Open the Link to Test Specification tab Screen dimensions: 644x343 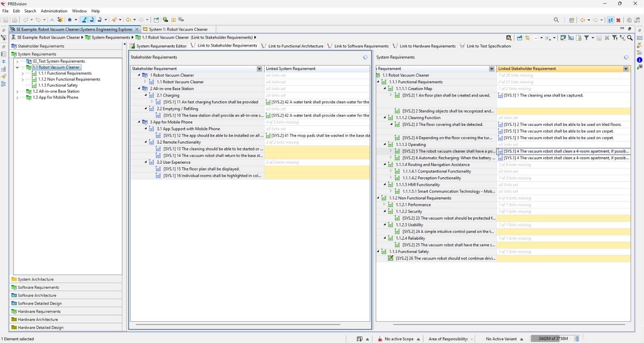pyautogui.click(x=485, y=46)
